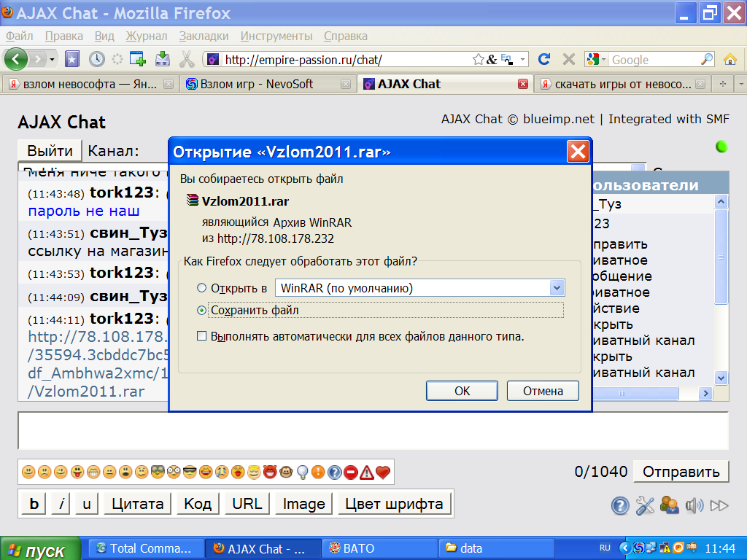Toggle autoscroll double arrow icon
The image size is (747, 560).
click(x=719, y=506)
